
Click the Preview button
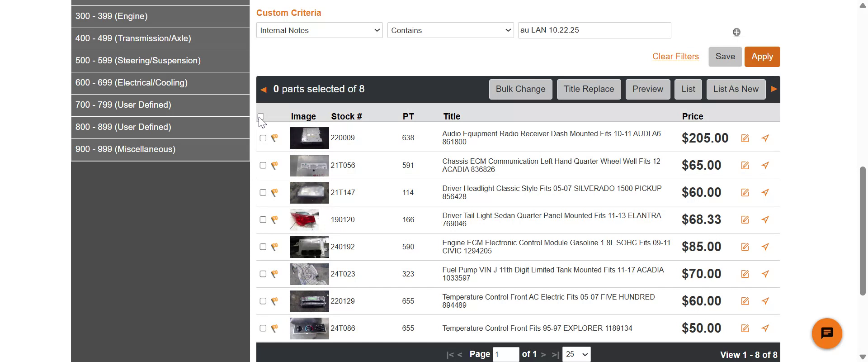point(648,89)
